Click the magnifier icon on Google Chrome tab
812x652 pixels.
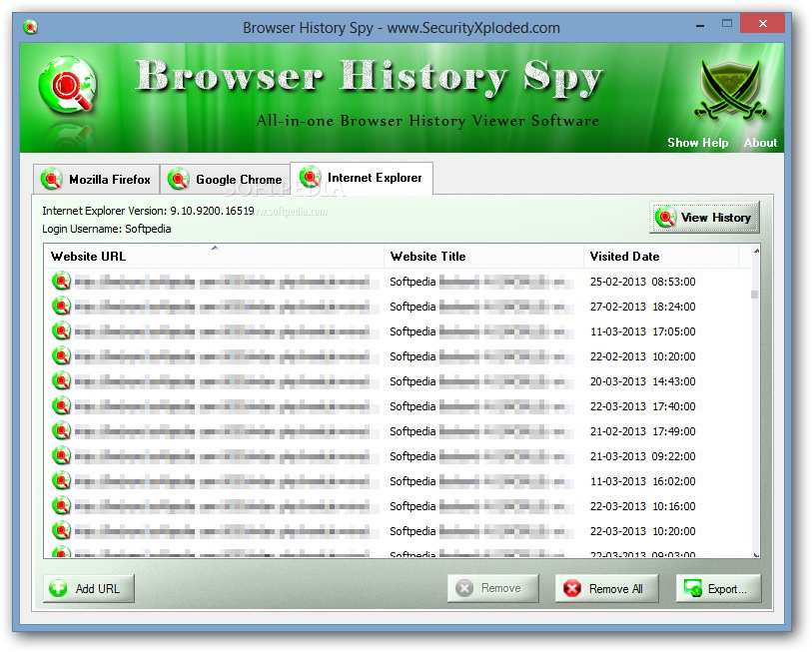coord(178,179)
